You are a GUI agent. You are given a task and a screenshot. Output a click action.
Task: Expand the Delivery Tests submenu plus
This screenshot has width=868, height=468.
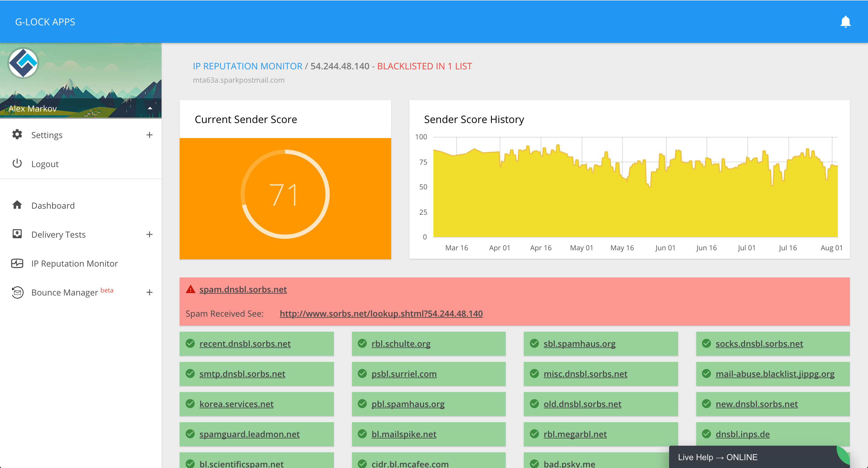click(149, 234)
